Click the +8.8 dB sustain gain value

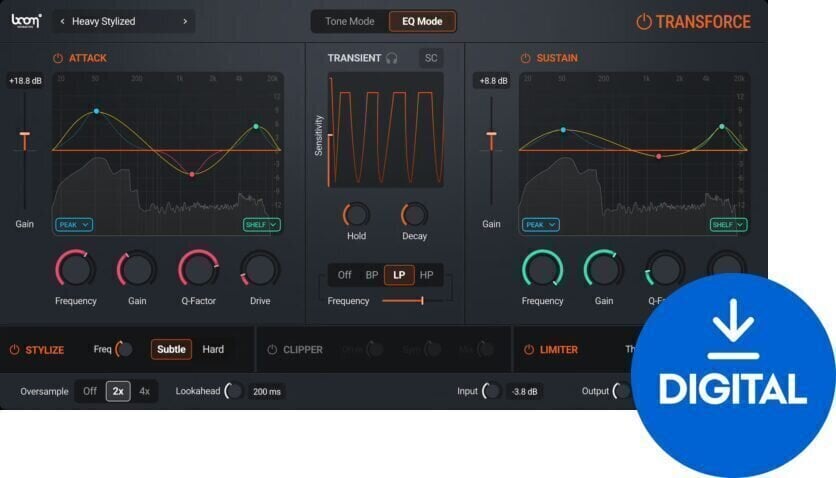pyautogui.click(x=493, y=81)
